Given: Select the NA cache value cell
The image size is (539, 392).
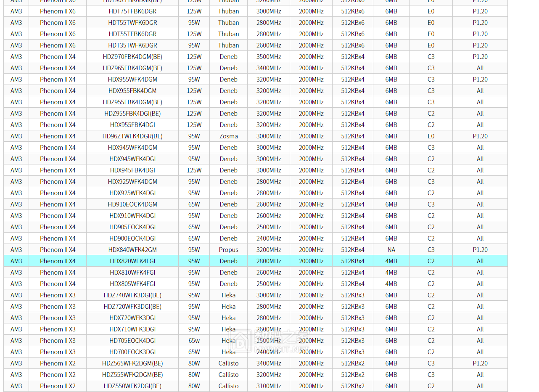Looking at the screenshot, I should click(391, 250).
